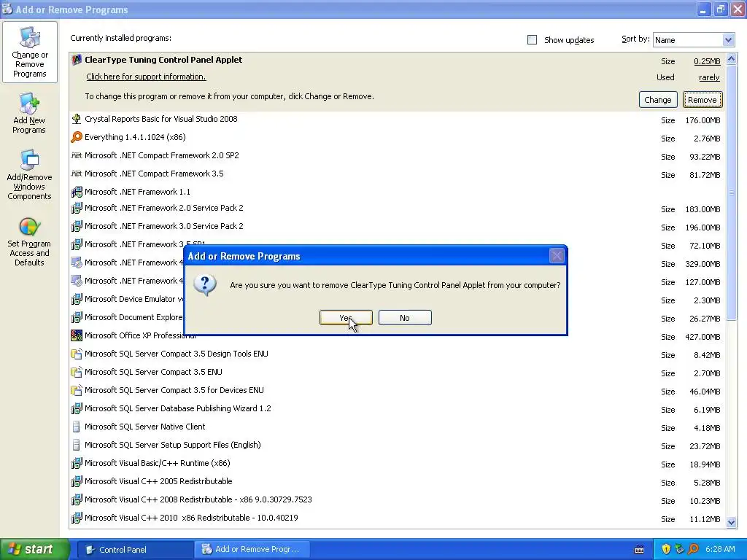Toggle the Show updates checkbox
Screen dimensions: 747x560
[x=532, y=40]
